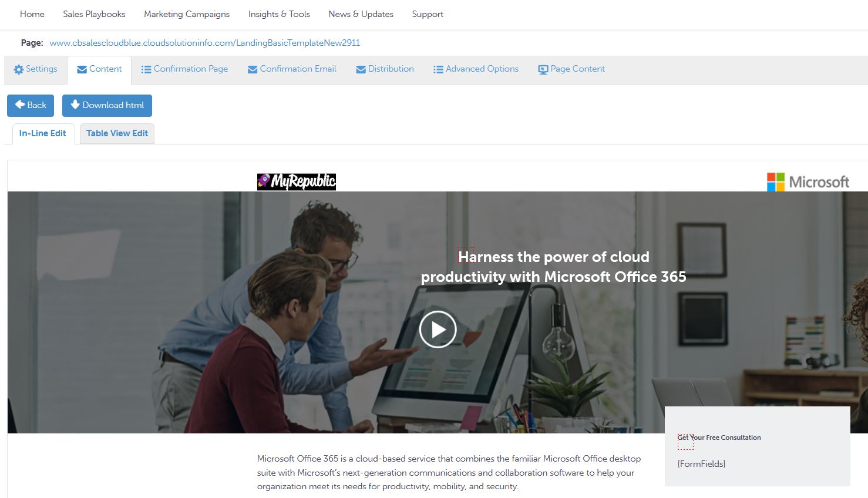868x498 pixels.
Task: Switch to Table View Edit tab
Action: pyautogui.click(x=117, y=133)
